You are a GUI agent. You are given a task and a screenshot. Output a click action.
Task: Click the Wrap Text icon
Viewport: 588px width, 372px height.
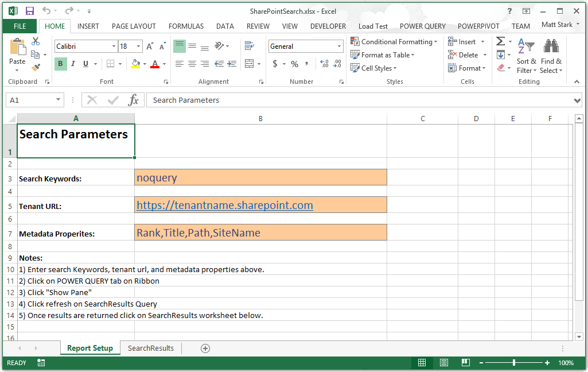[250, 46]
